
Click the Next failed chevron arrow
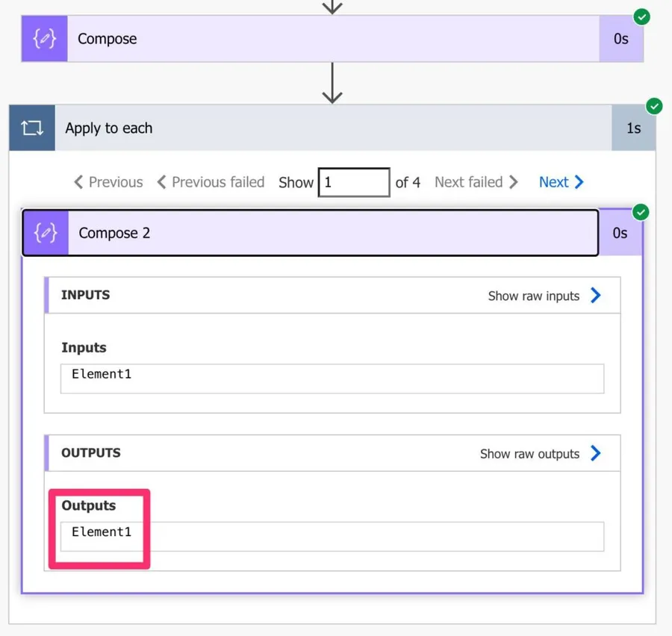point(513,182)
